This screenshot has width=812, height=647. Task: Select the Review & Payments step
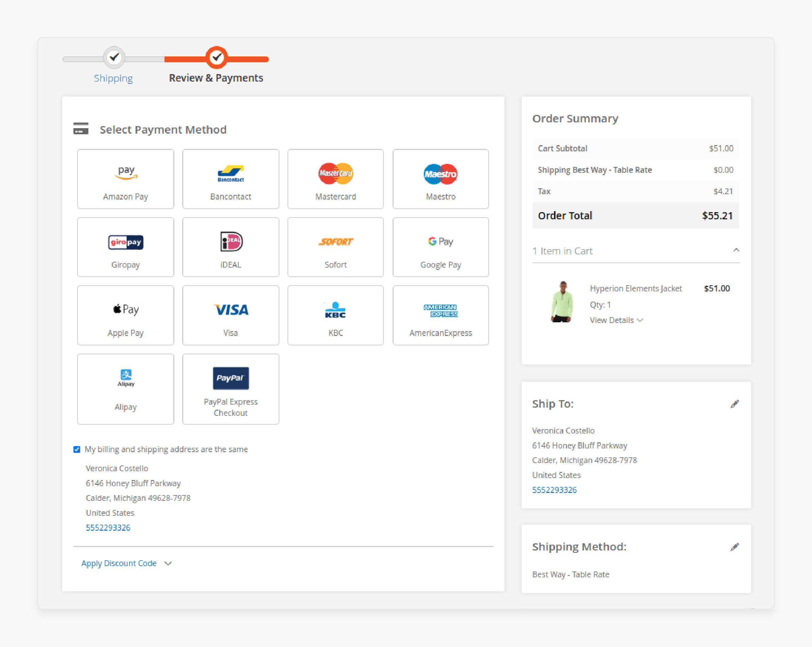tap(217, 78)
